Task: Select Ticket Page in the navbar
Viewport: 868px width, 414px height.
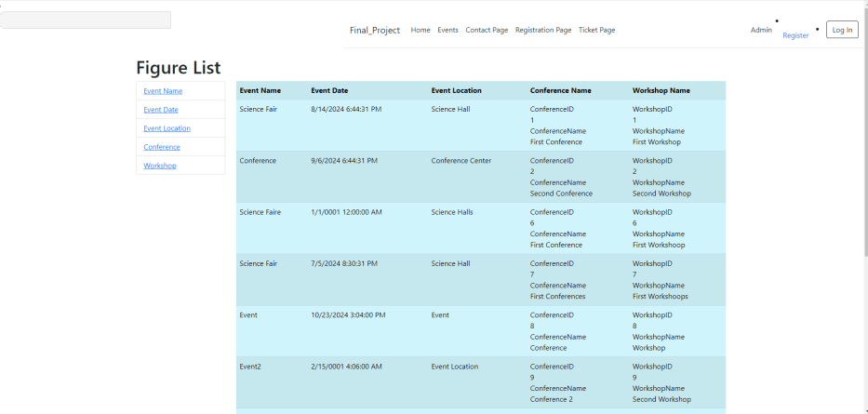Action: coord(596,30)
